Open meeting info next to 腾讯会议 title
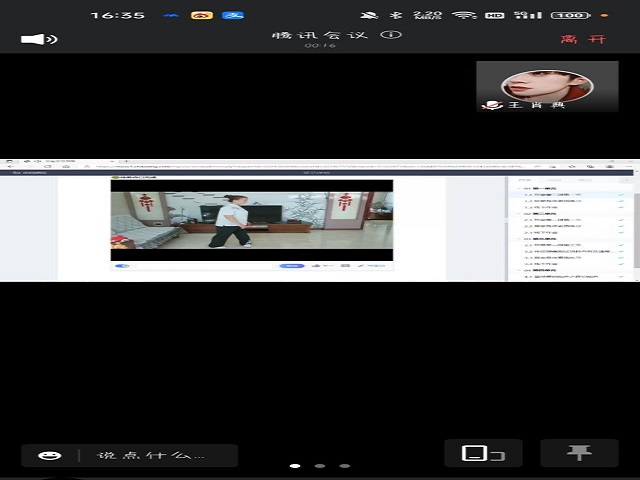640x480 pixels. (x=392, y=35)
